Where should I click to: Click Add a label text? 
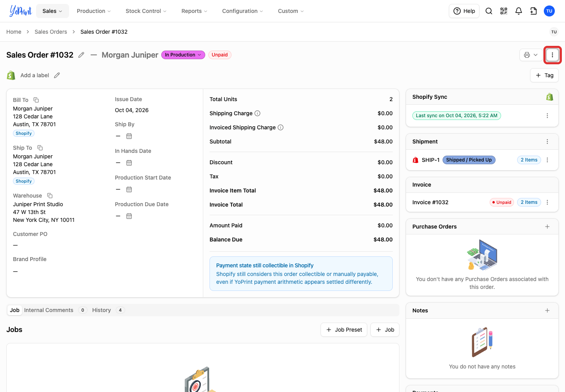(35, 75)
